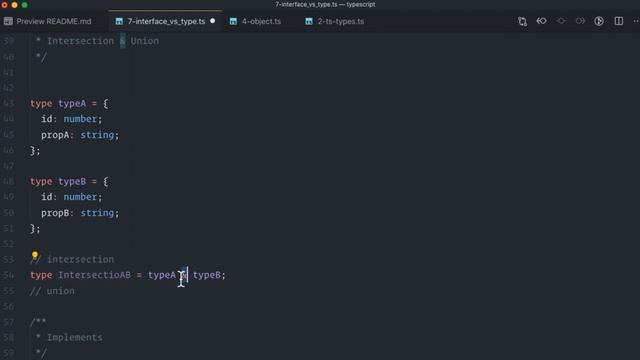Viewport: 640px width, 360px height.
Task: Click window title '7-interface_vs_type.ts — typescript'
Action: [325, 4]
